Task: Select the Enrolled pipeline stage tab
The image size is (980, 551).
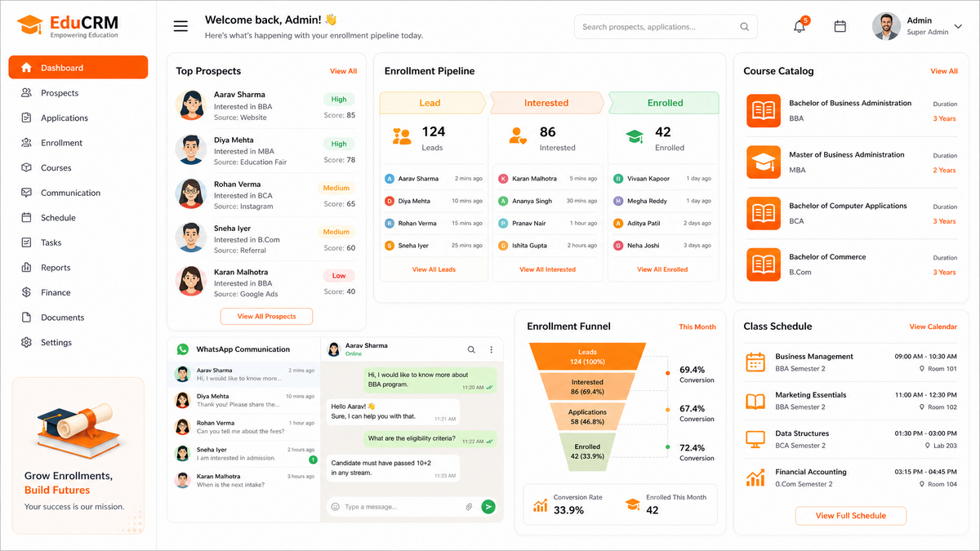Action: [x=665, y=103]
